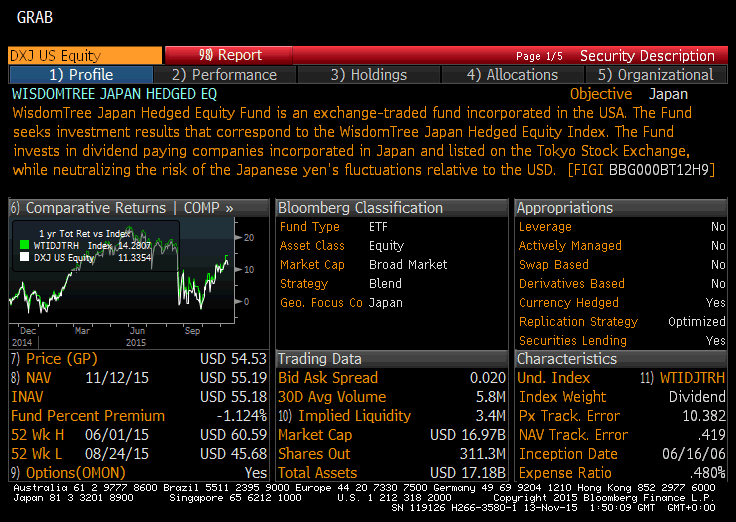Click Market Cap USD 16.97B value
Viewport: 736px width, 522px height.
468,435
